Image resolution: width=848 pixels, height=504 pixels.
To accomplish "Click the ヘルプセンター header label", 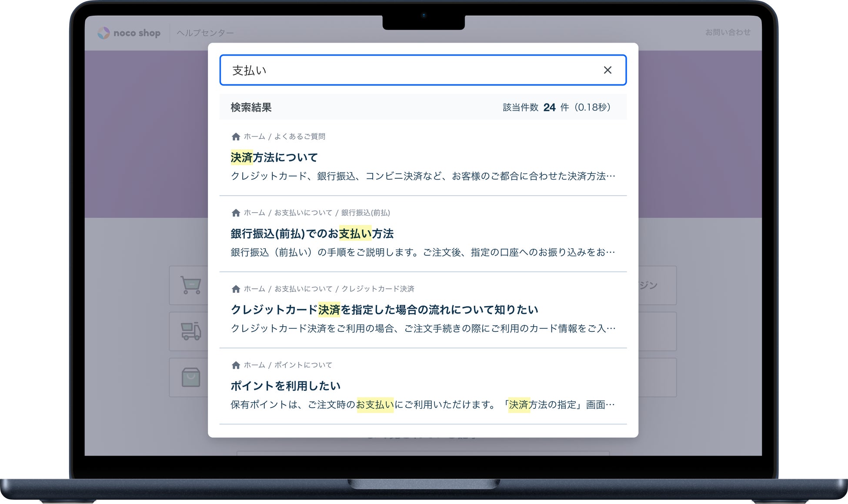I will point(205,33).
